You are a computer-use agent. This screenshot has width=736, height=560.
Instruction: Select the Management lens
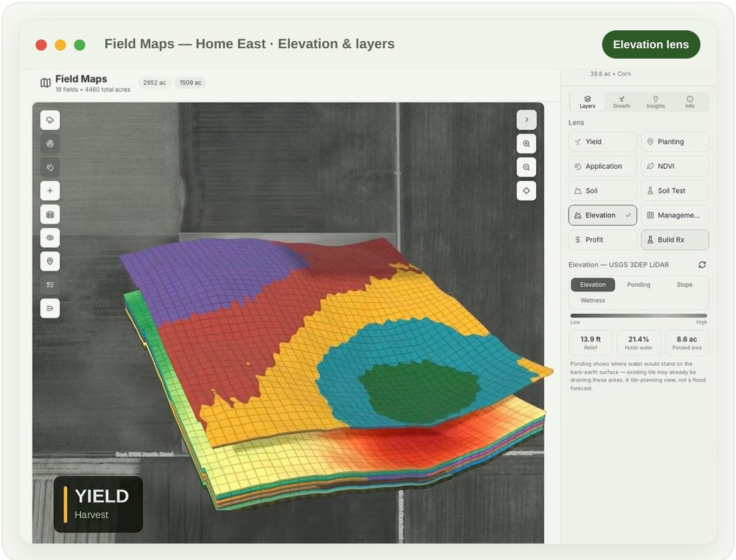tap(675, 215)
